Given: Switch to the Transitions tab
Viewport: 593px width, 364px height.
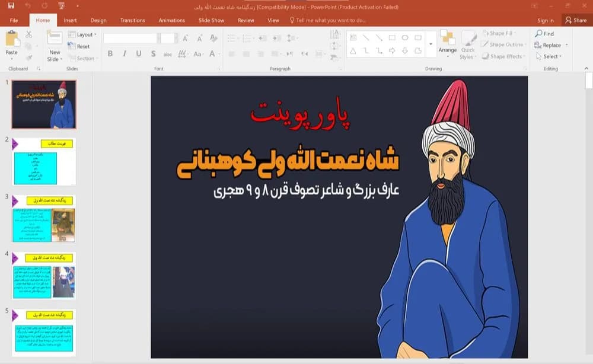Looking at the screenshot, I should [x=132, y=20].
